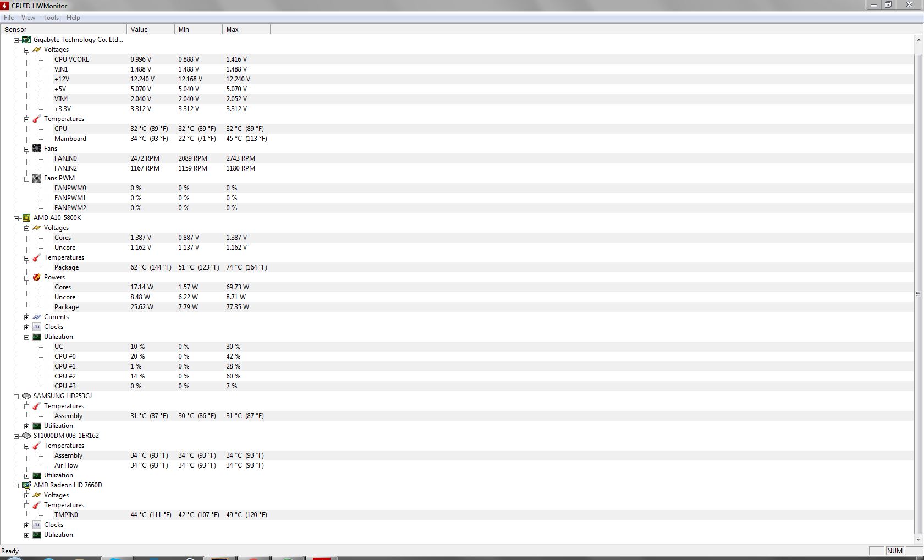This screenshot has height=560, width=924.
Task: Expand Voltages under AMD Radeon HD 7660D
Action: coord(27,496)
